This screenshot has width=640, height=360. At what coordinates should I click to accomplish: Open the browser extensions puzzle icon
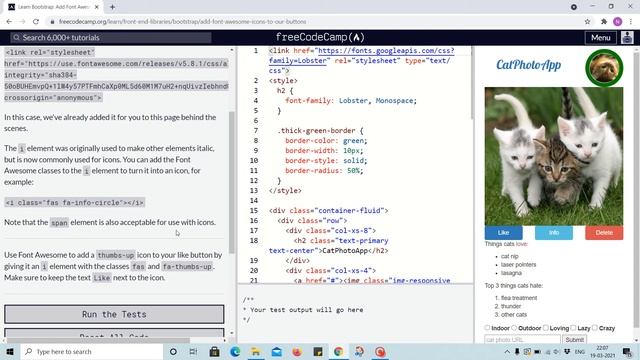[604, 22]
